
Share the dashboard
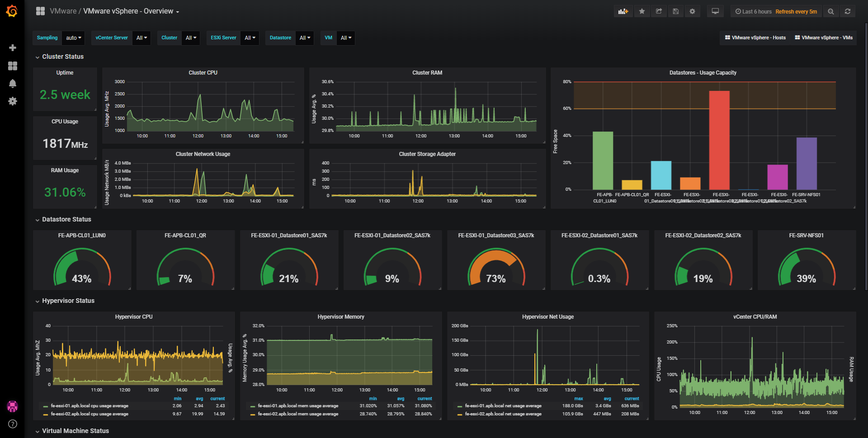point(659,11)
